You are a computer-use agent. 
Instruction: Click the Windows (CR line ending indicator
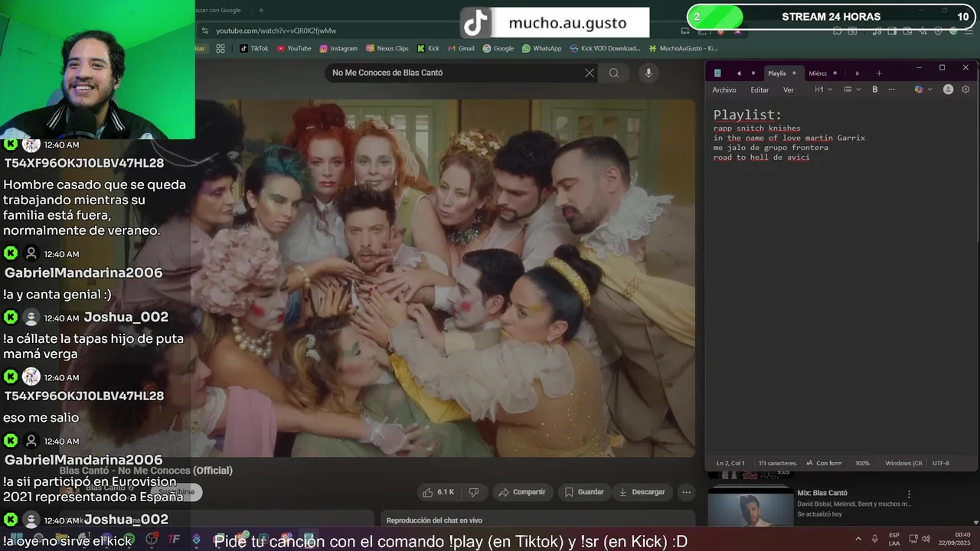[x=903, y=463]
